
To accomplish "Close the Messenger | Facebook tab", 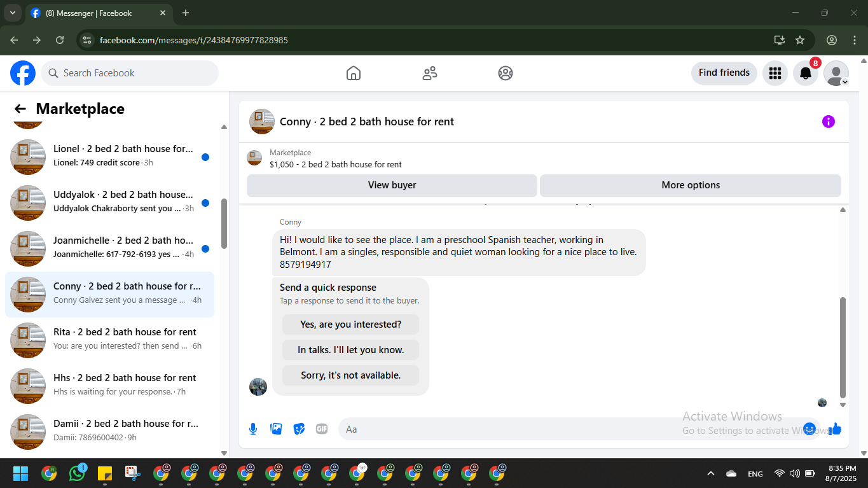I will 163,13.
